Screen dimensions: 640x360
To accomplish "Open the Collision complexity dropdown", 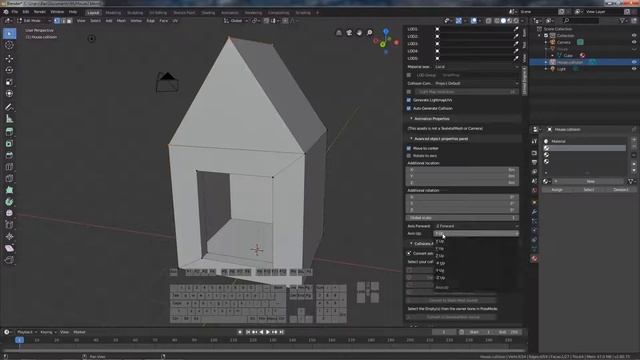I will click(476, 83).
